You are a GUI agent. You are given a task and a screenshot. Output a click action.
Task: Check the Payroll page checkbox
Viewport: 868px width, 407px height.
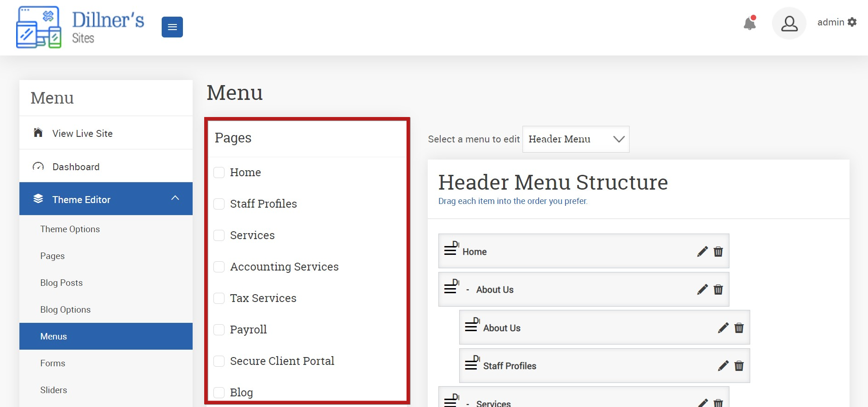(219, 330)
